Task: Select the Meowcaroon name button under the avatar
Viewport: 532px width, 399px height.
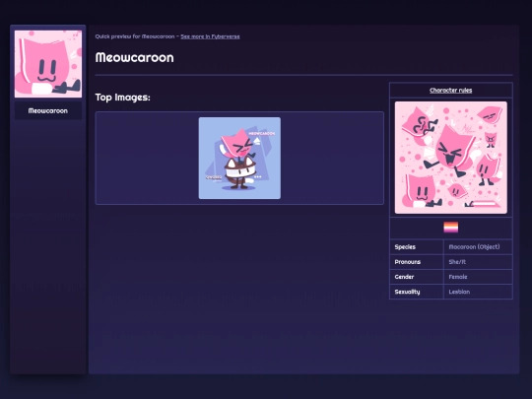Action: click(x=48, y=111)
